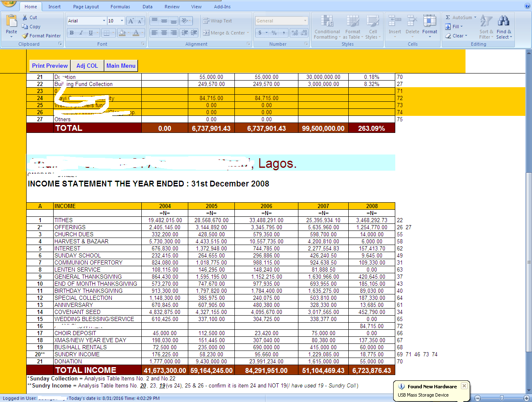Open the Page Layout tab
The height and width of the screenshot is (402, 532).
coord(86,7)
